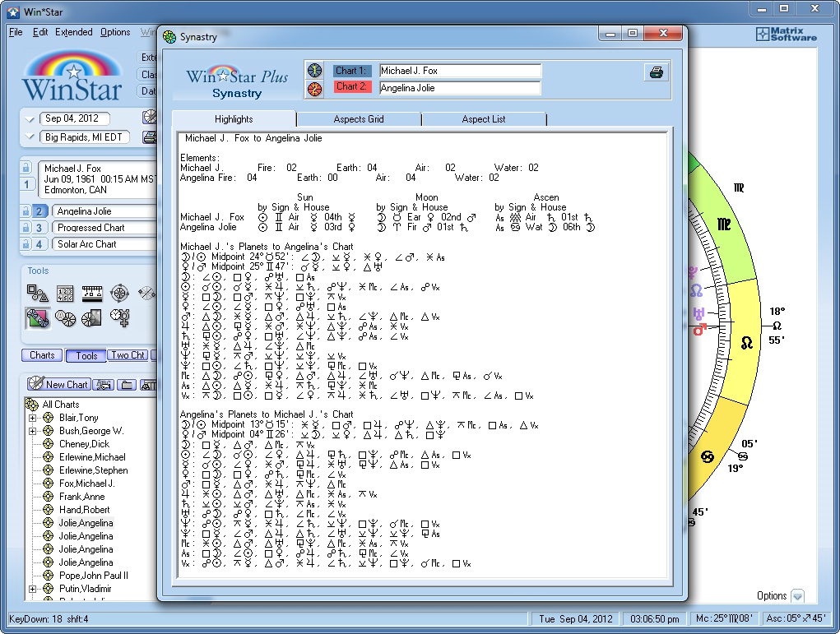This screenshot has width=840, height=634.
Task: Select the Tools panel button
Action: click(86, 355)
